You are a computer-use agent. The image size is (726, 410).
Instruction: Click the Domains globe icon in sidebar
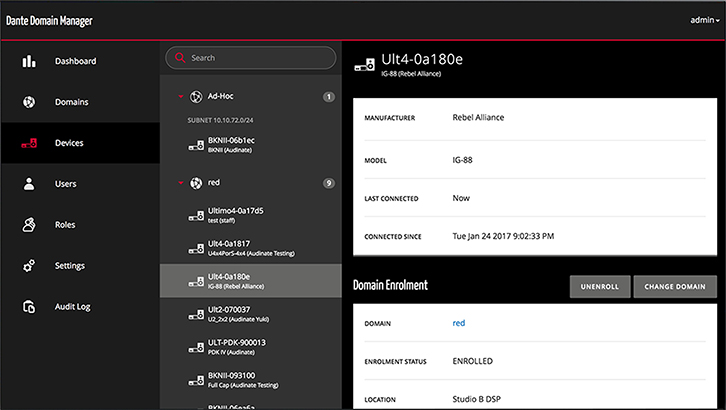(x=29, y=102)
